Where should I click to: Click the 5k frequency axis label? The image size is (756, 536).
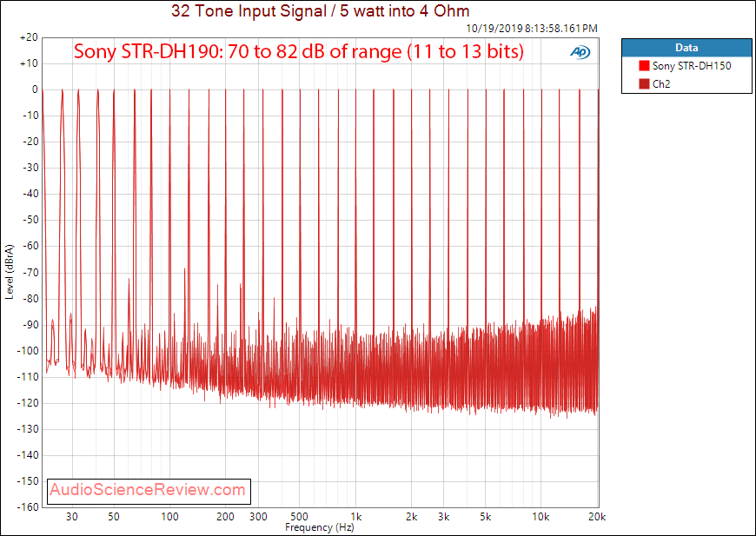[486, 517]
